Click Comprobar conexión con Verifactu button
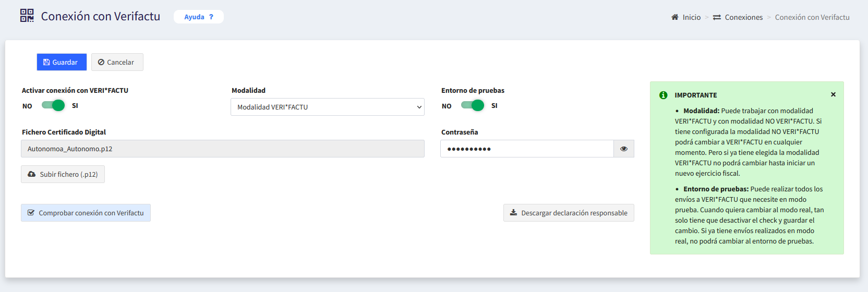 (86, 213)
